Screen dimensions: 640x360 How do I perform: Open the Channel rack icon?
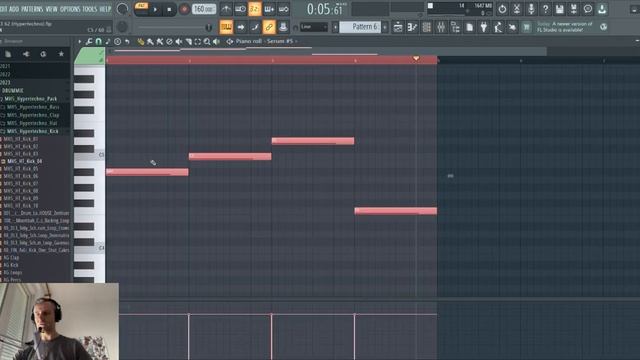point(427,27)
